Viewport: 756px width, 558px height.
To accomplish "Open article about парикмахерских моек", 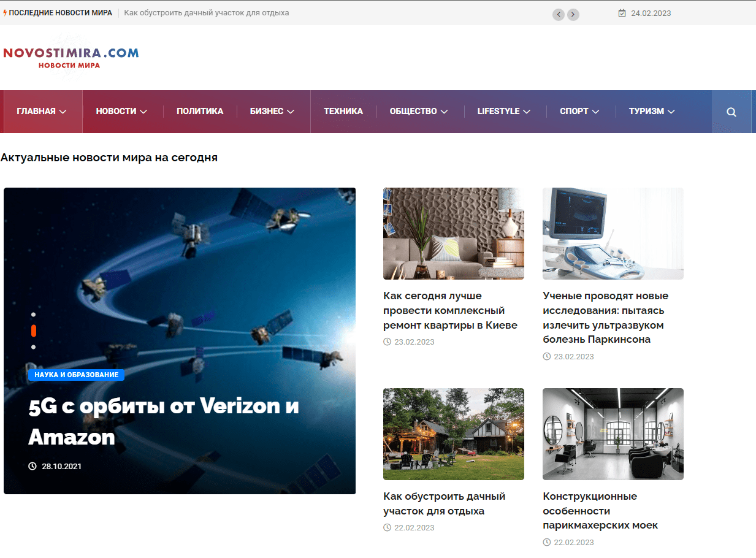I will coord(600,511).
